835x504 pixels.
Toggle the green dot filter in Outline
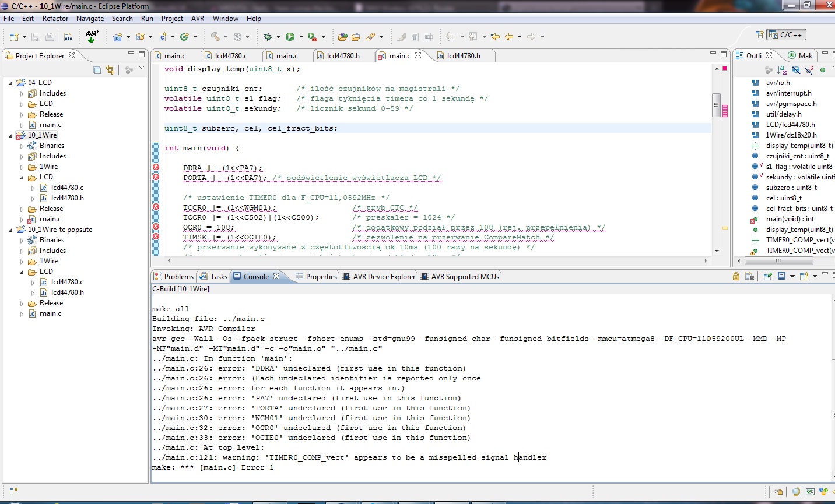pos(823,70)
